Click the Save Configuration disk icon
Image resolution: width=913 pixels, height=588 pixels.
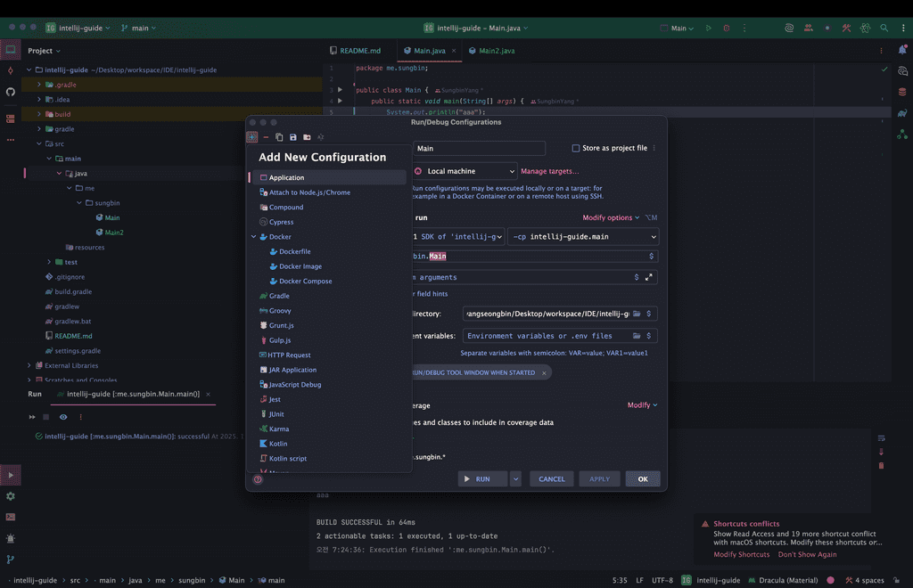click(x=292, y=137)
